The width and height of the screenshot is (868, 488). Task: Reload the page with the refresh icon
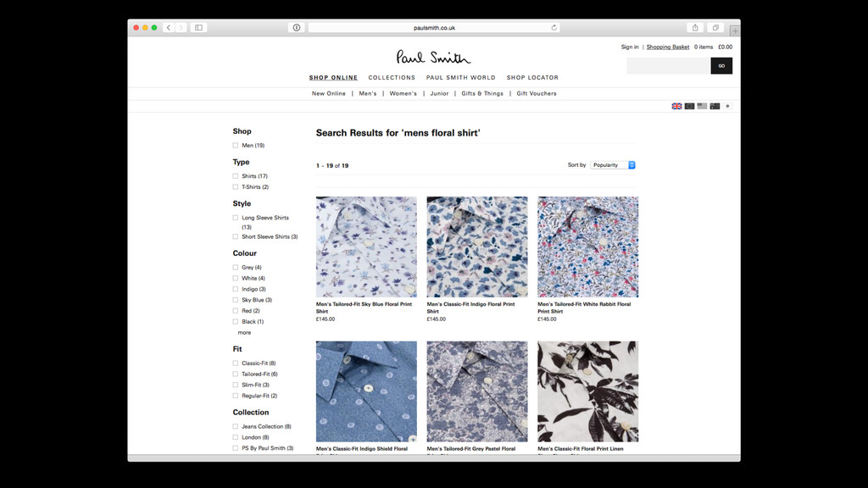point(554,28)
